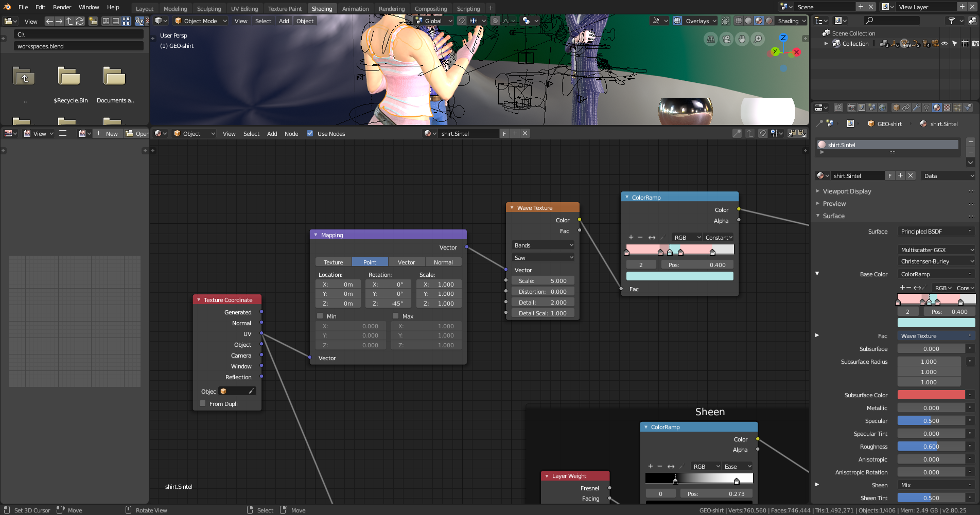980x515 pixels.
Task: Select solid viewport shading mode
Action: 748,21
